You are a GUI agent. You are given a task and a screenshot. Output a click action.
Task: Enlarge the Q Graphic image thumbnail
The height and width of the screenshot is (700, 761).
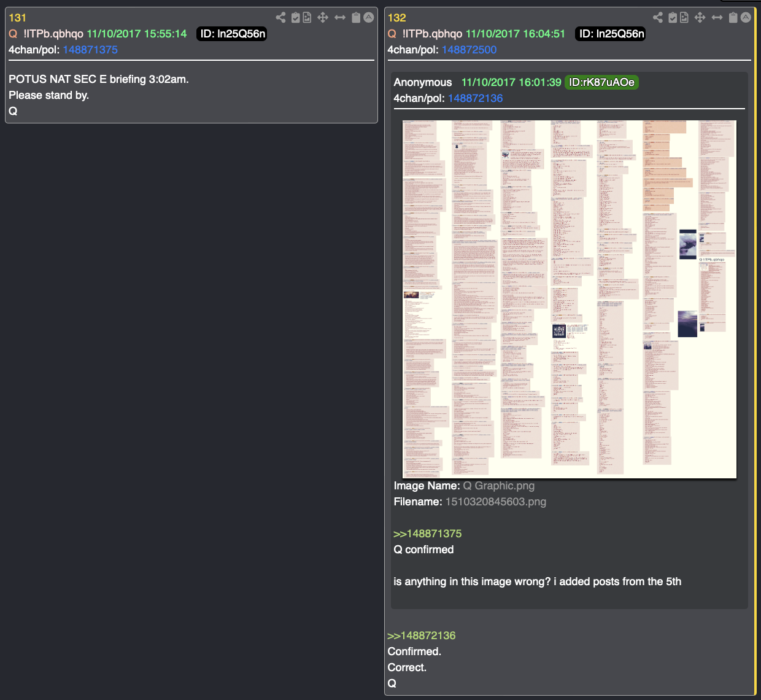coord(569,299)
